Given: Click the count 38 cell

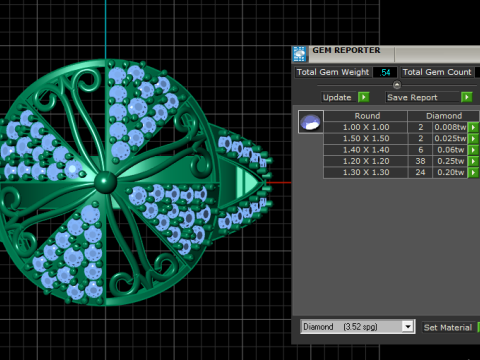Looking at the screenshot, I should pos(420,161).
